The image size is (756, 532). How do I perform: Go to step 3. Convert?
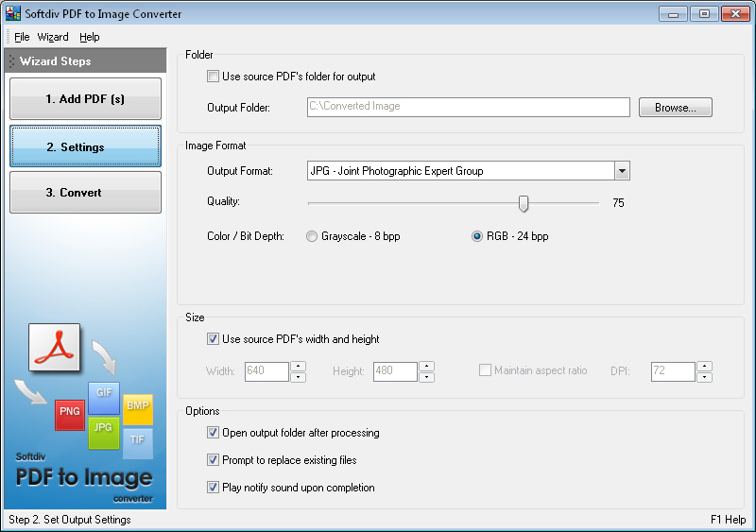[x=85, y=193]
